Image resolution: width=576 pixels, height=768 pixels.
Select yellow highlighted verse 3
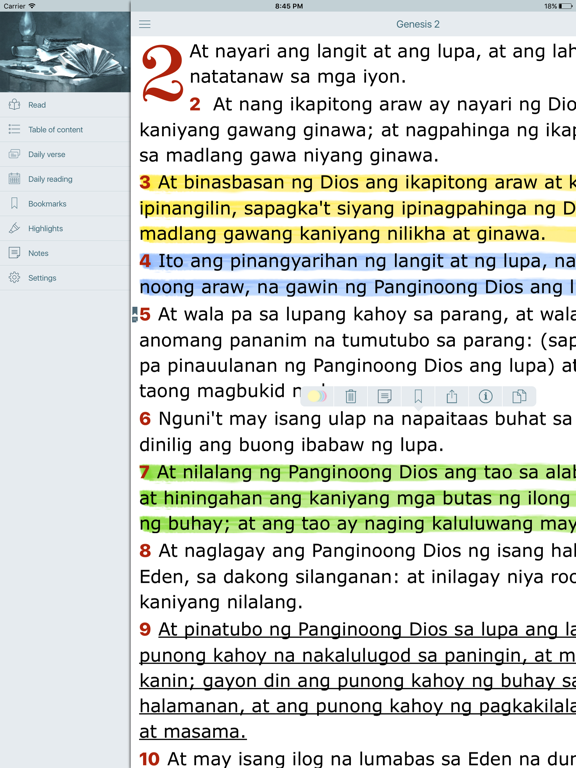[358, 208]
